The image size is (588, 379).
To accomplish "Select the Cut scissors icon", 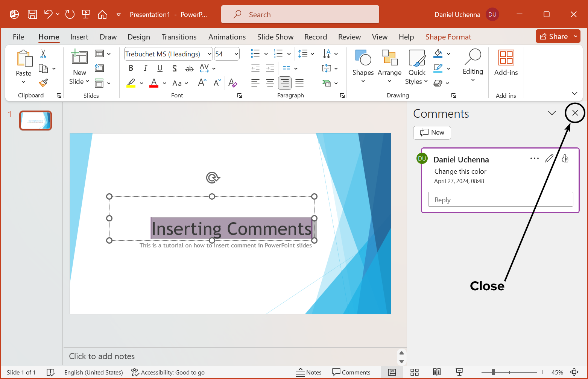I will [43, 54].
